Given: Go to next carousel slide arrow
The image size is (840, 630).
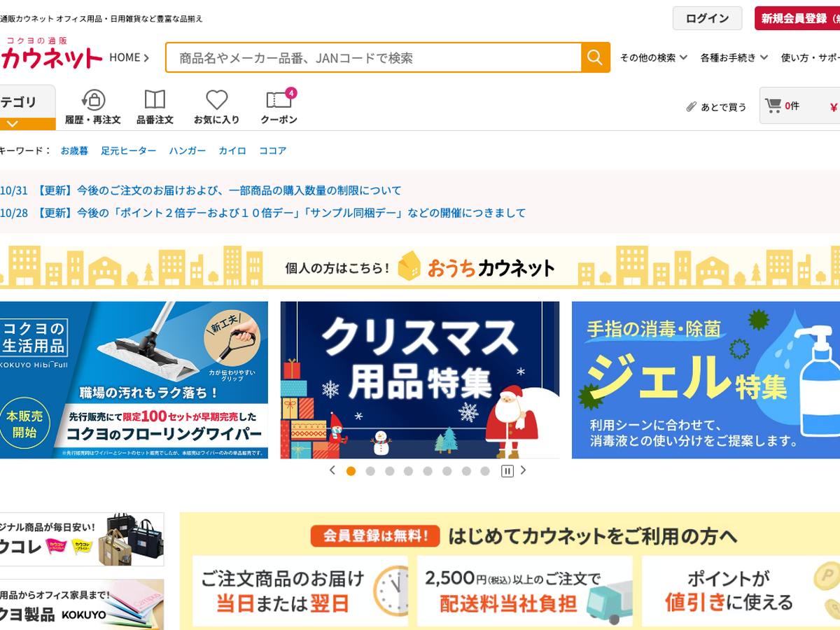Looking at the screenshot, I should point(523,470).
